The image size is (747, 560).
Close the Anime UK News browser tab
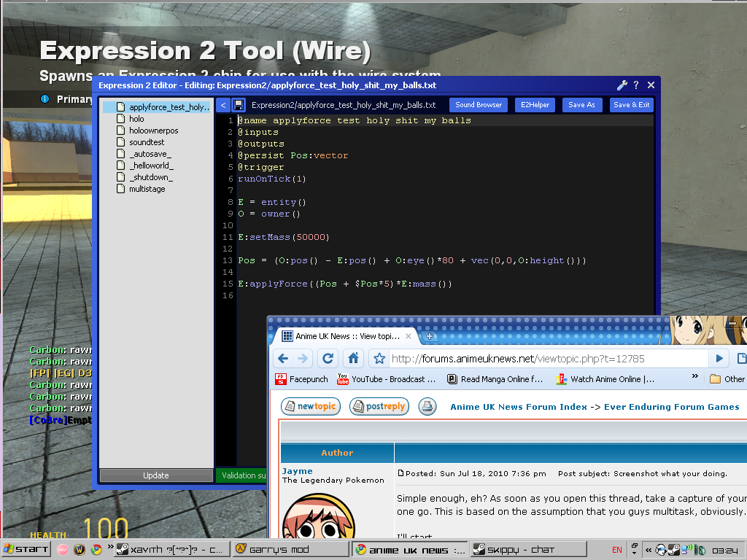click(x=409, y=336)
